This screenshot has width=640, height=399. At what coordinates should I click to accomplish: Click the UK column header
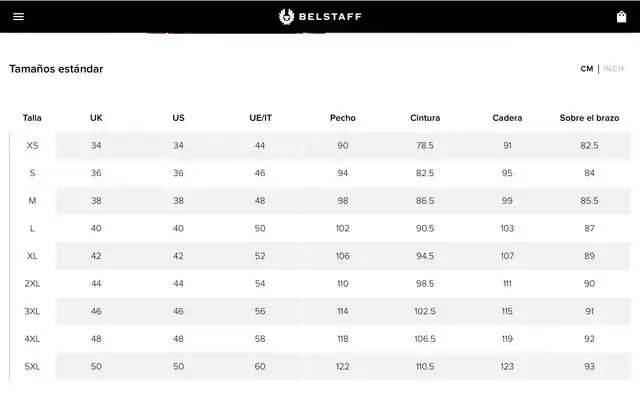pos(96,118)
